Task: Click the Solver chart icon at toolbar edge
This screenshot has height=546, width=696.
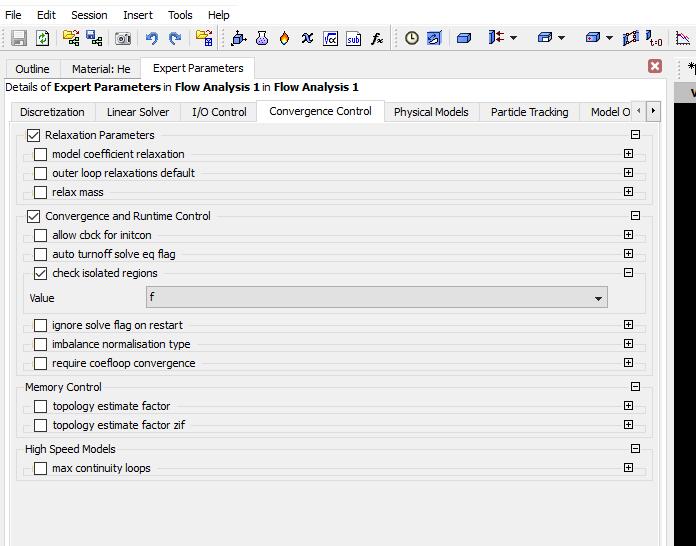Action: click(683, 38)
